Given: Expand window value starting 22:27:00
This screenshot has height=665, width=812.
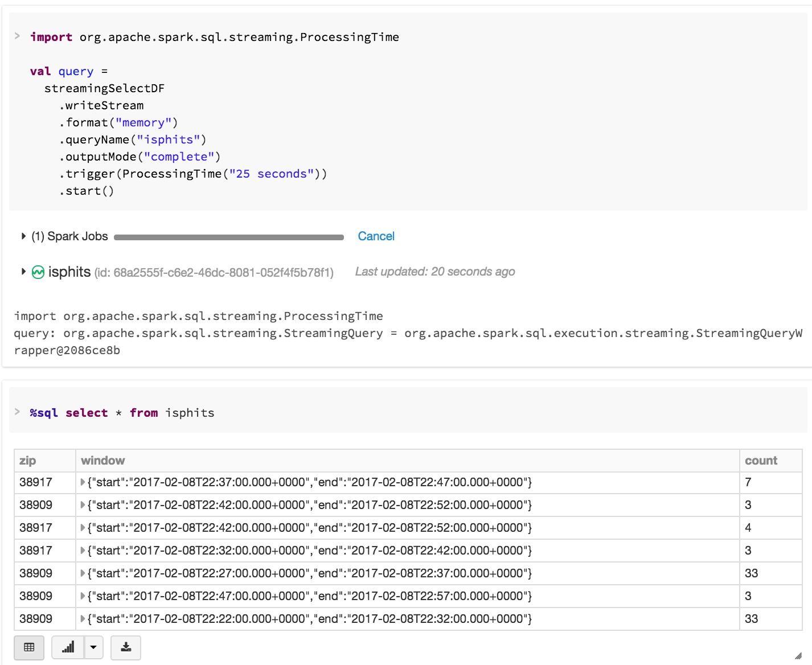Looking at the screenshot, I should point(83,573).
